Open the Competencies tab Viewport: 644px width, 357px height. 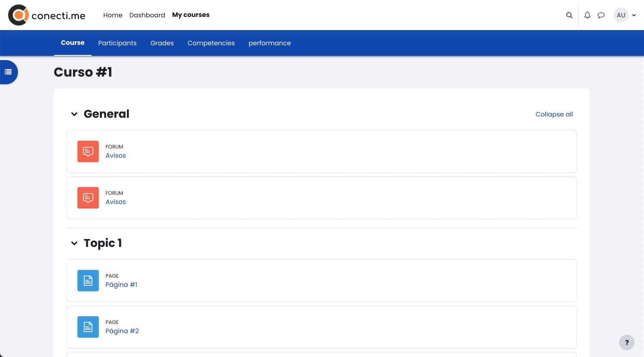point(211,43)
